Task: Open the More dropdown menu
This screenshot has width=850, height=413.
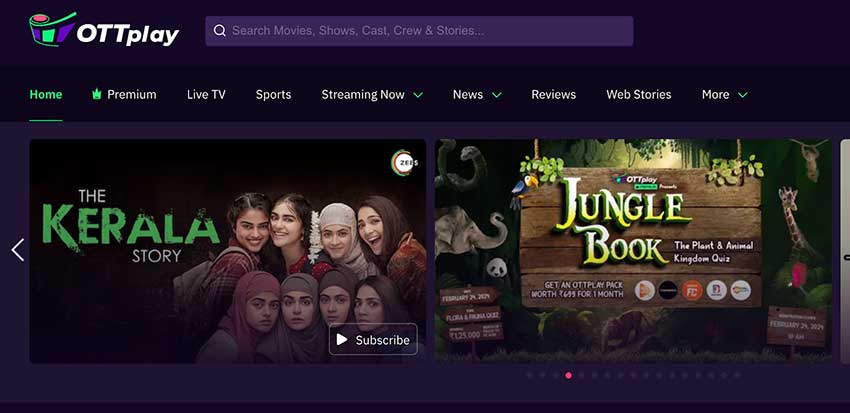Action: [742, 95]
